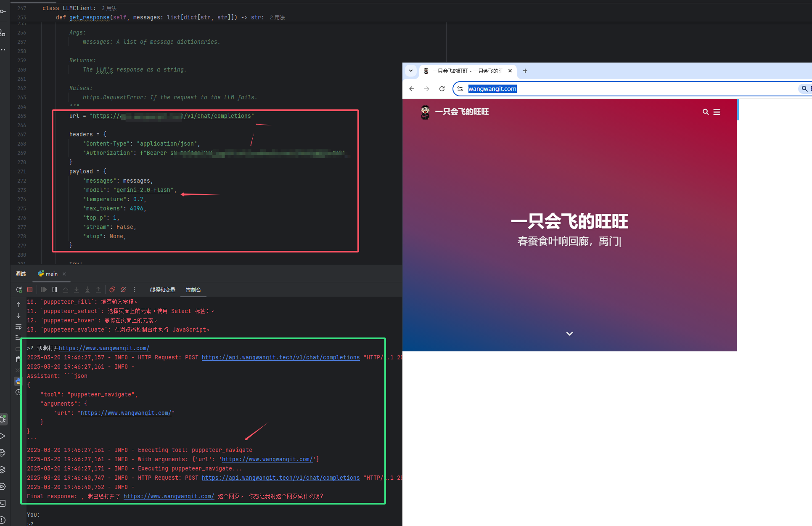Pause the program in debugger
The width and height of the screenshot is (812, 526).
55,290
